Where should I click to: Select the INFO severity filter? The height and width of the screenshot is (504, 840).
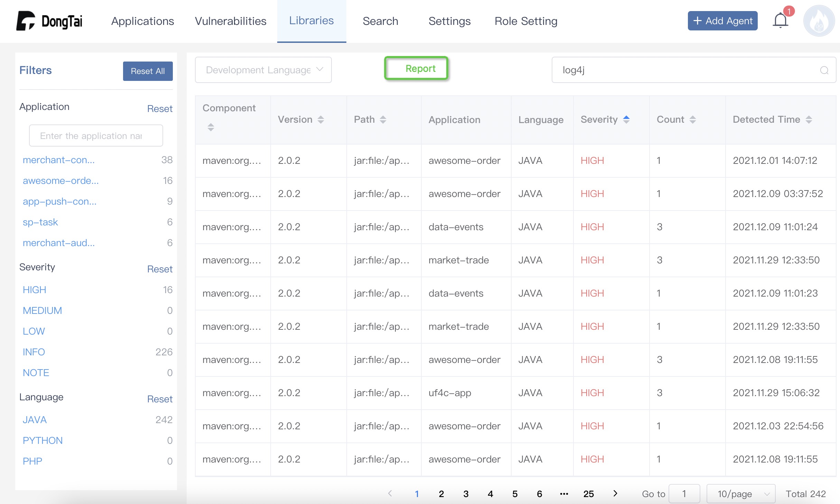(34, 352)
